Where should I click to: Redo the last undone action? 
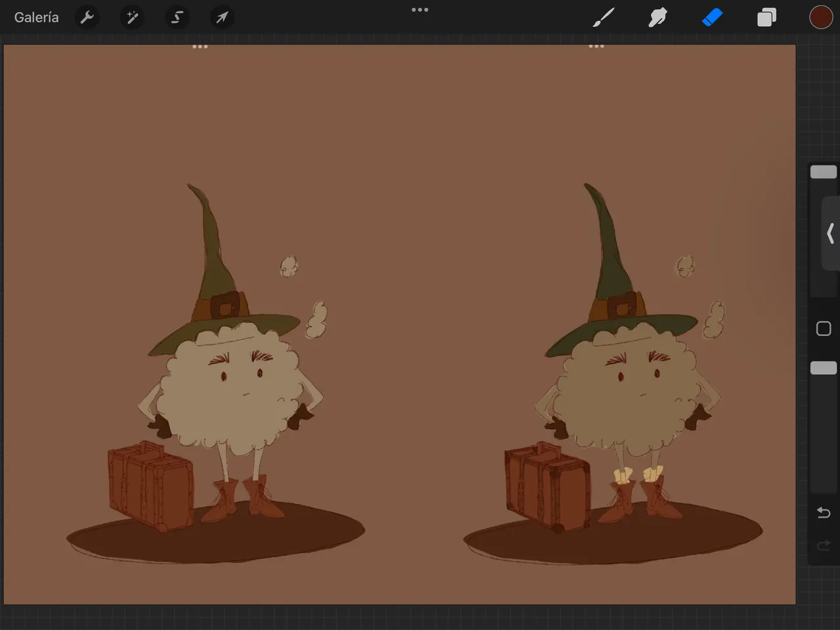(x=824, y=545)
